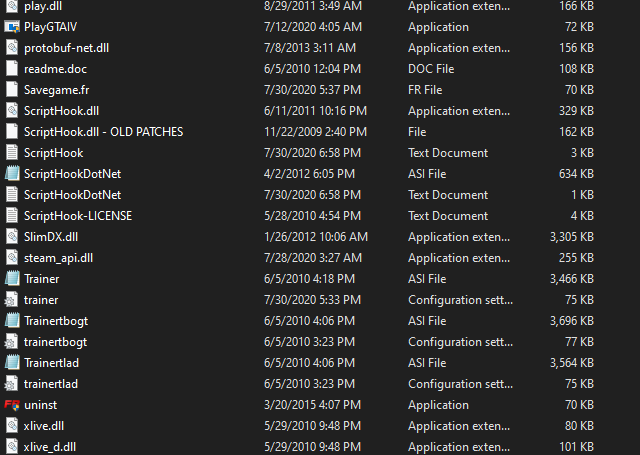Click the PlayGTAIV application icon
Screen dimensions: 640x455
(12, 27)
